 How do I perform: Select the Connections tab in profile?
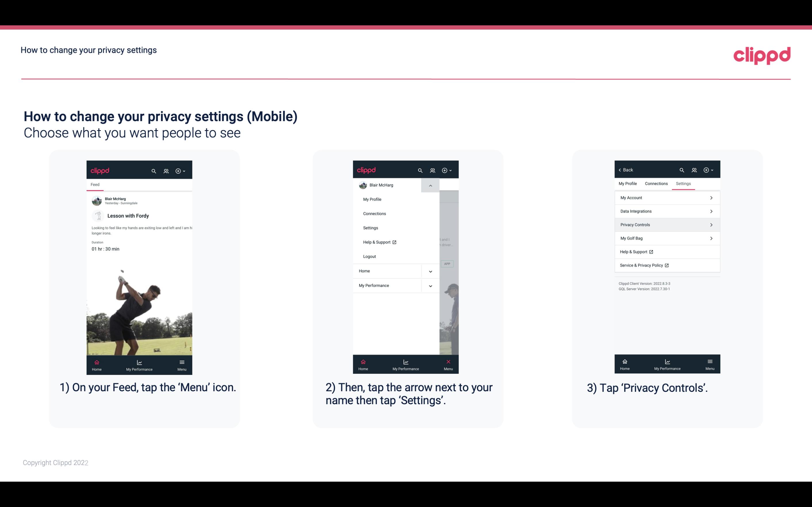[656, 183]
